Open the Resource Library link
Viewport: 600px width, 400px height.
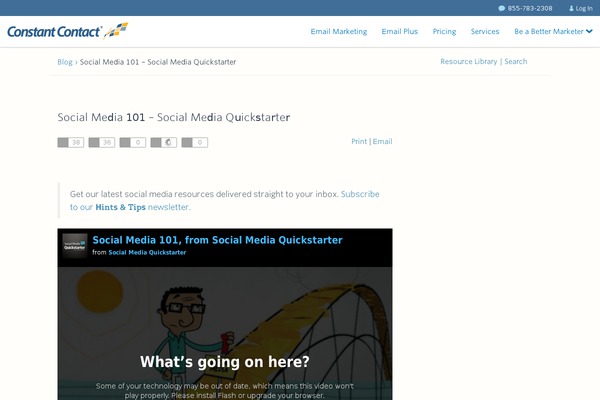(468, 61)
